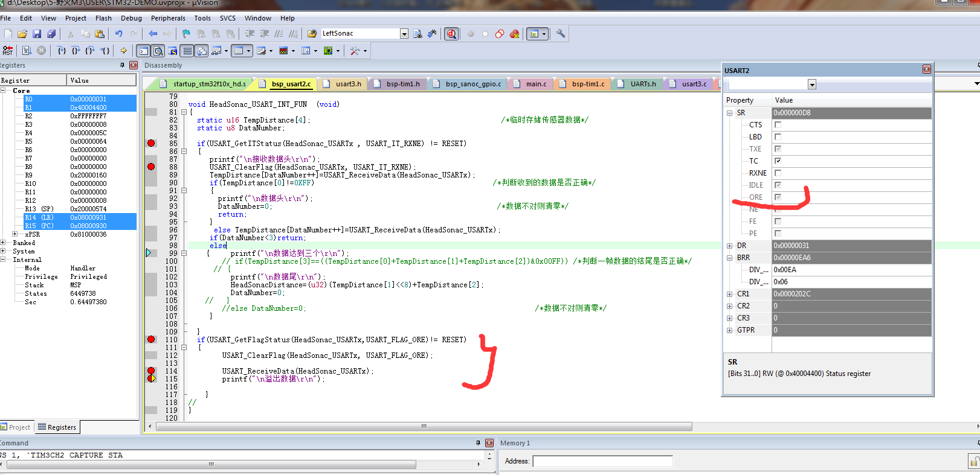Toggle the RXNE checkbox in SR
This screenshot has width=980, height=475.
pos(778,173)
